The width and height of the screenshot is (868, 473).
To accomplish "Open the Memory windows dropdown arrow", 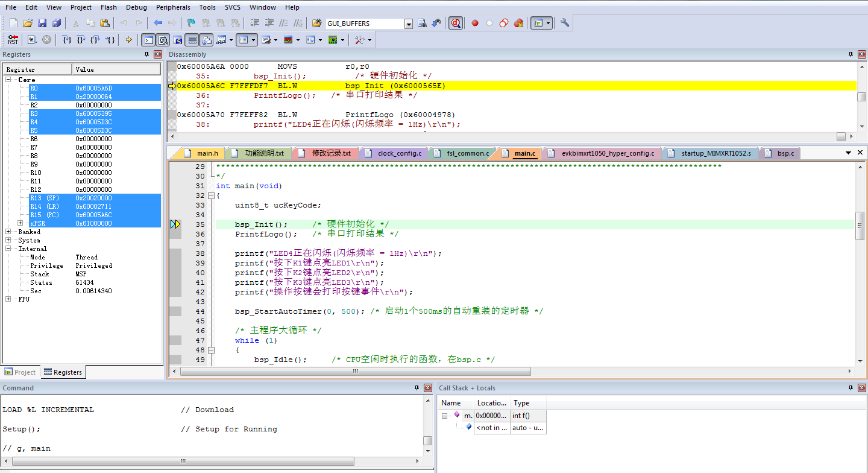I will tap(254, 40).
